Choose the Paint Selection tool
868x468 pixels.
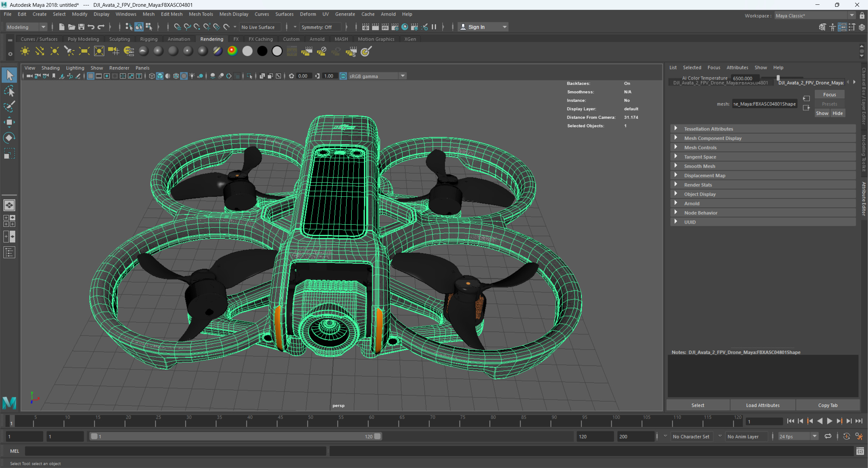(x=9, y=106)
